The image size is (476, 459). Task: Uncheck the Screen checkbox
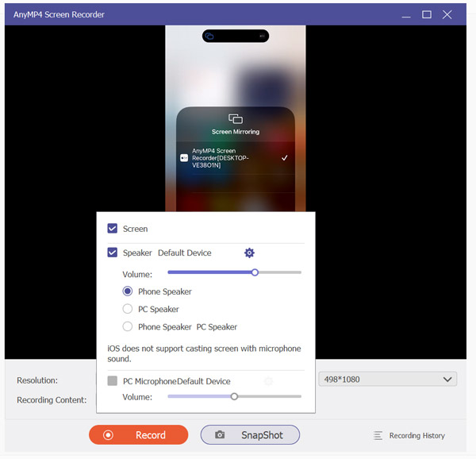(x=113, y=229)
